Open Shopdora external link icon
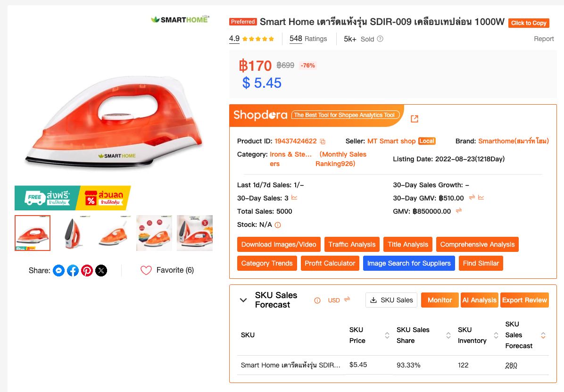The height and width of the screenshot is (392, 564). coord(415,119)
